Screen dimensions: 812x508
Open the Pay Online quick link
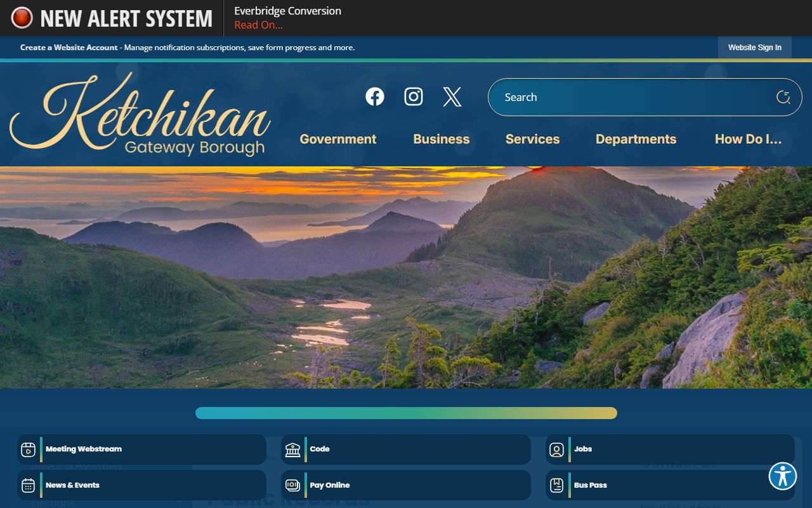[x=406, y=485]
